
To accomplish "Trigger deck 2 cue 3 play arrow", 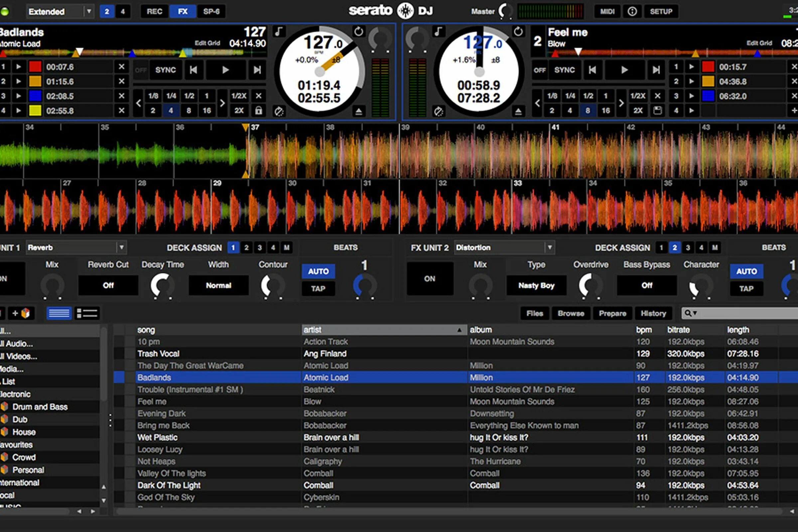I will point(691,96).
